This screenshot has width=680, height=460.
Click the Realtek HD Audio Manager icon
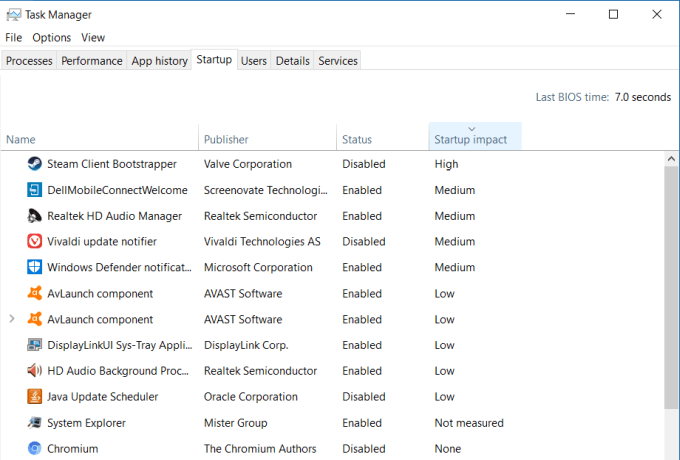(x=35, y=216)
